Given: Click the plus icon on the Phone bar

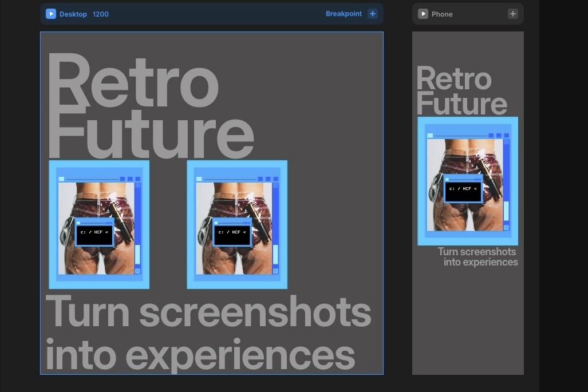Looking at the screenshot, I should pos(512,13).
